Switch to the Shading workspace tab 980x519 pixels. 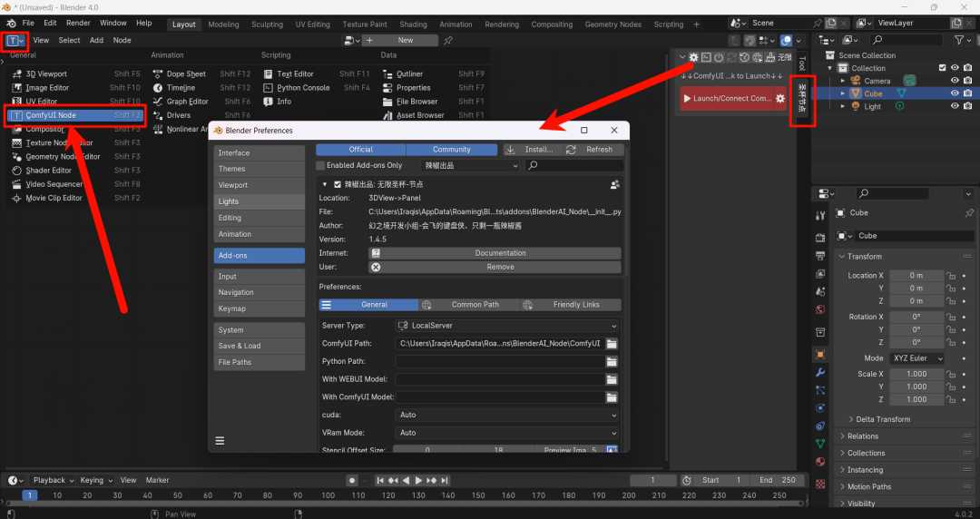pos(413,24)
